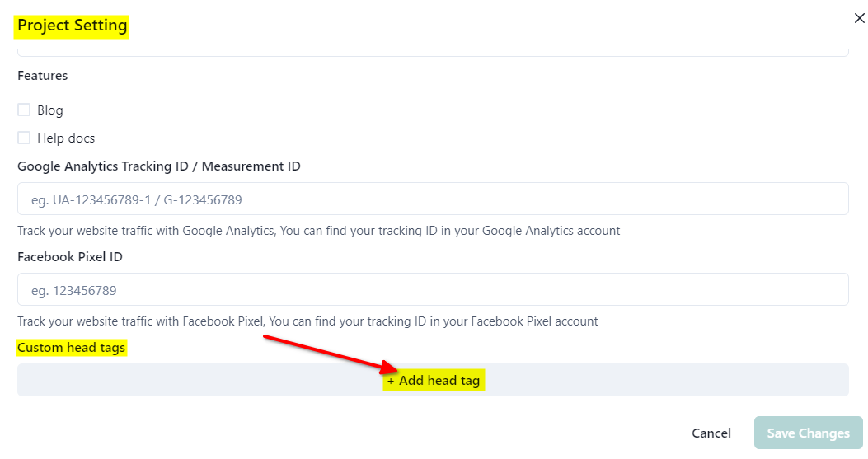Click the Facebook Pixel help description text
868x459 pixels.
(x=307, y=321)
